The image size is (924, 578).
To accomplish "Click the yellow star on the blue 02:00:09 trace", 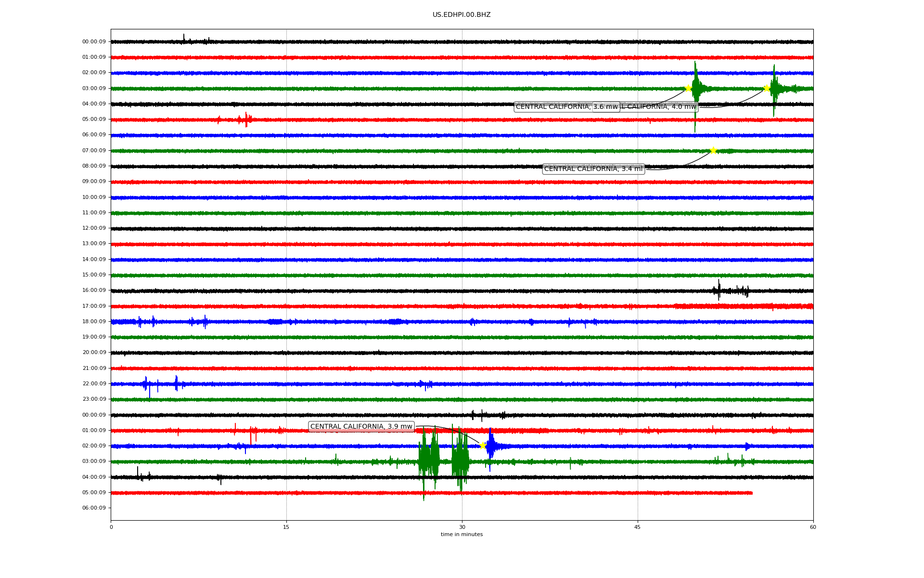I will (483, 446).
